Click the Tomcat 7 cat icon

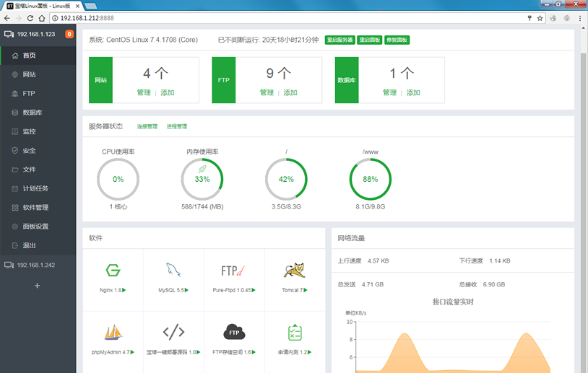(294, 271)
